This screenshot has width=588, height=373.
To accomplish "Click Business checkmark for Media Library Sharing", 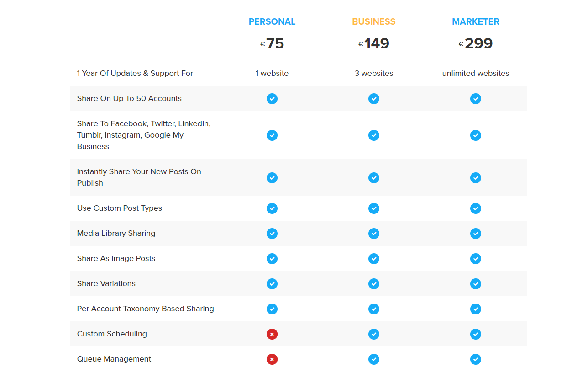I will click(x=374, y=234).
